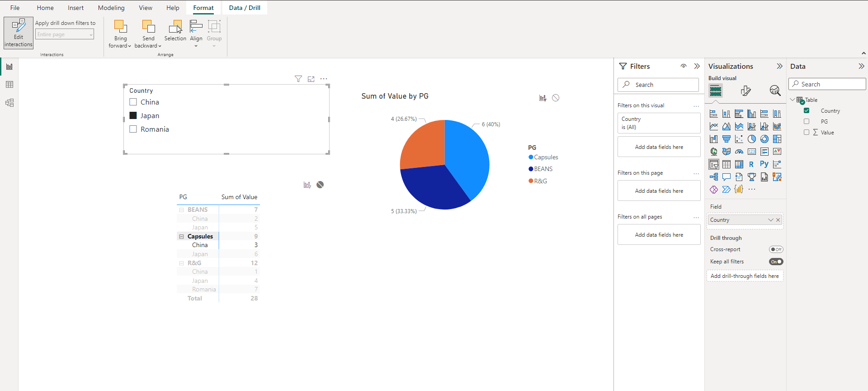Tick the Value field checkbox
Viewport: 868px width, 391px height.
point(807,132)
